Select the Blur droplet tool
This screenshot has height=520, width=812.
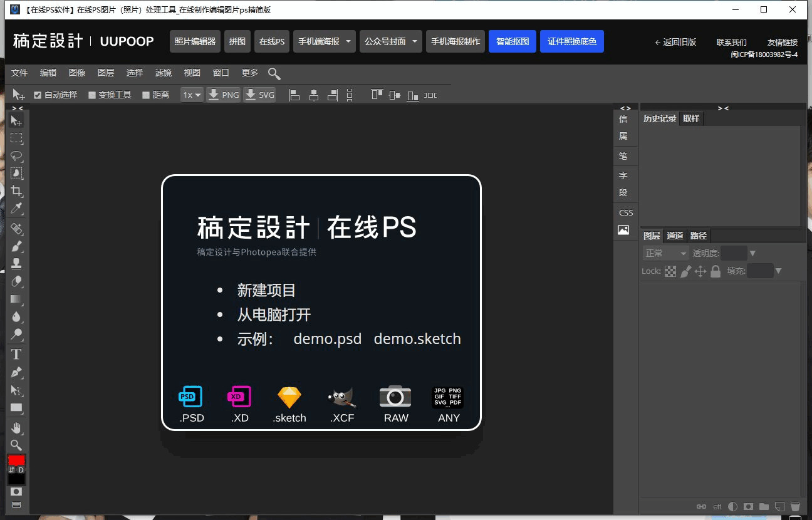[x=16, y=316]
